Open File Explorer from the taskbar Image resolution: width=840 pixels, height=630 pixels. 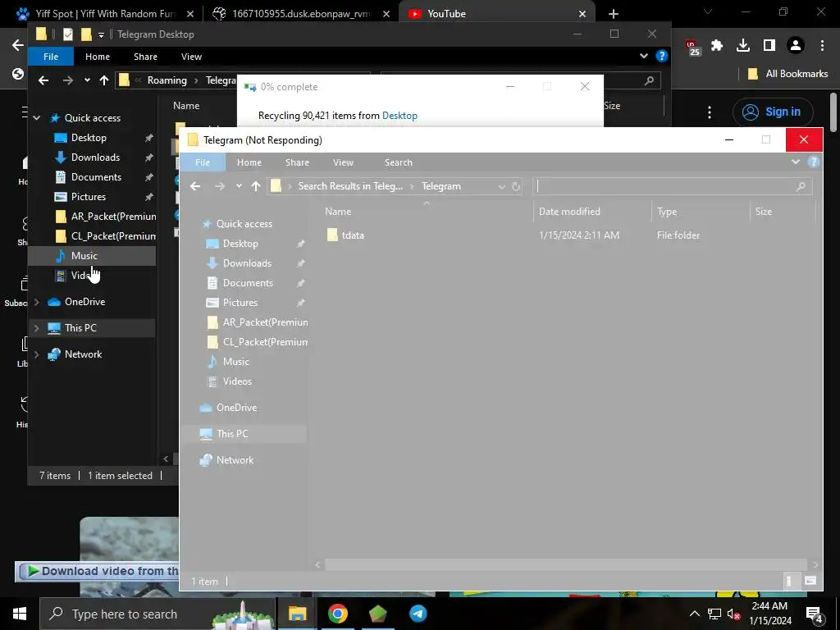click(x=297, y=614)
